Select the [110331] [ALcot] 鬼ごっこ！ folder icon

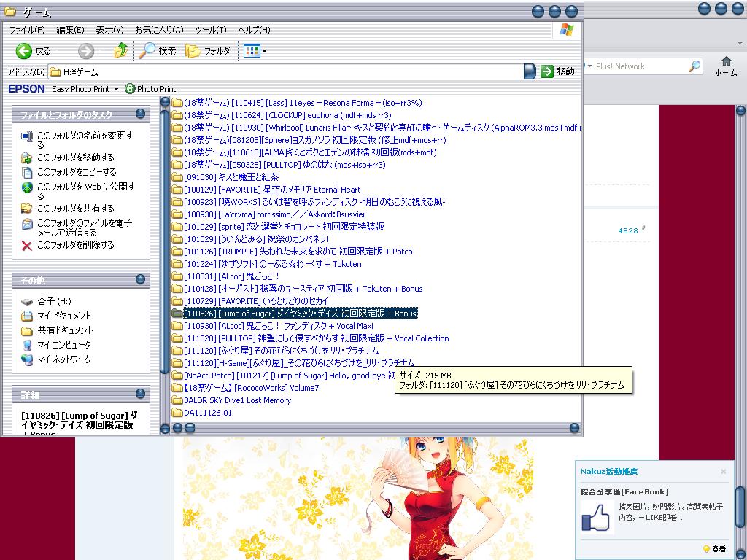[x=177, y=276]
